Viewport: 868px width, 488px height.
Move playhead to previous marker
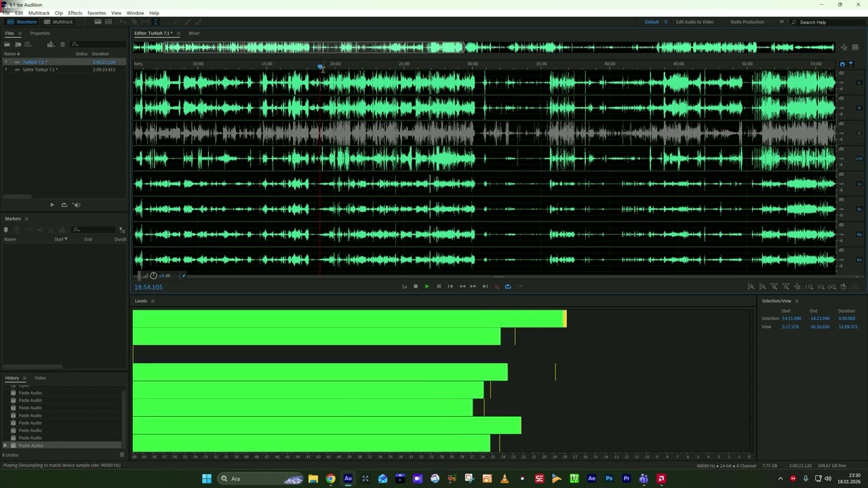pyautogui.click(x=450, y=287)
